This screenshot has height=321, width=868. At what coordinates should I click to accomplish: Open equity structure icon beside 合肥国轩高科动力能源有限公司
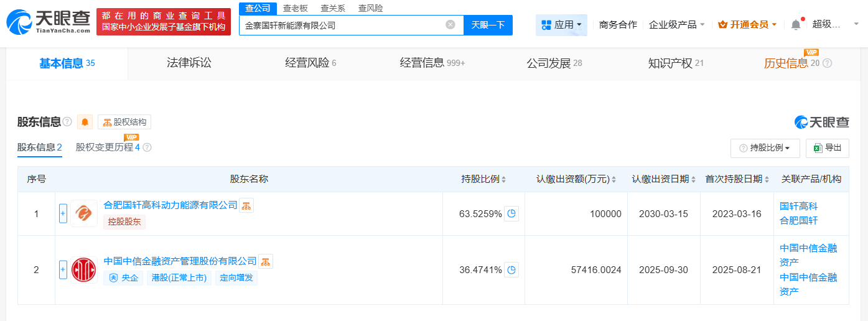coord(246,205)
